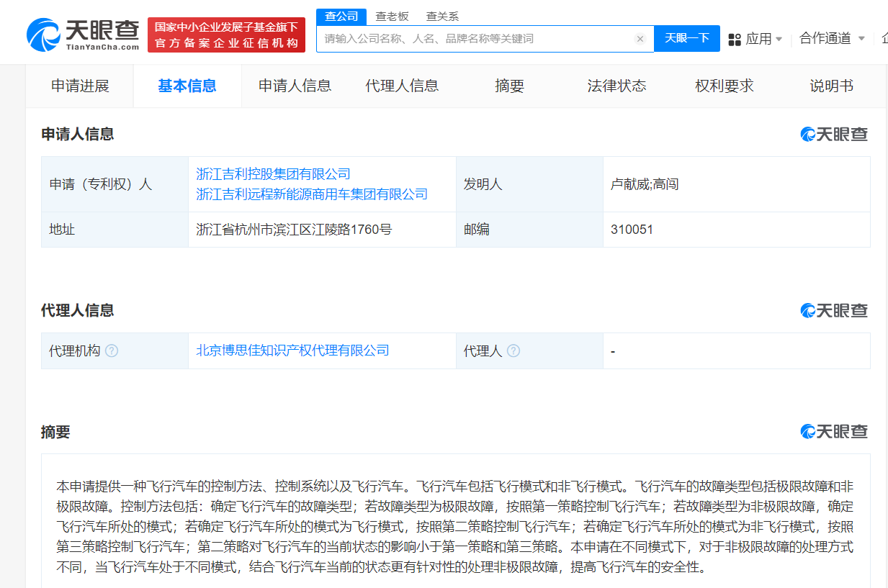
Task: Select the 申请进展 tab
Action: pyautogui.click(x=79, y=85)
